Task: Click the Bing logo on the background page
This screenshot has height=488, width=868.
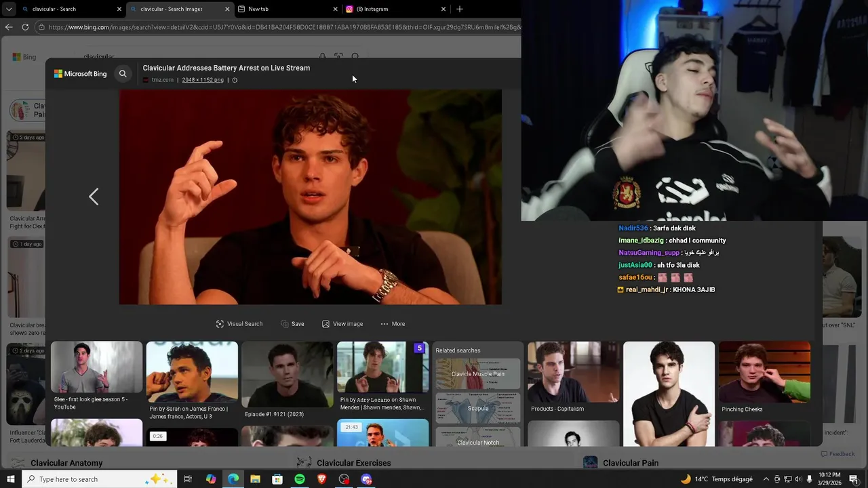Action: [24, 57]
